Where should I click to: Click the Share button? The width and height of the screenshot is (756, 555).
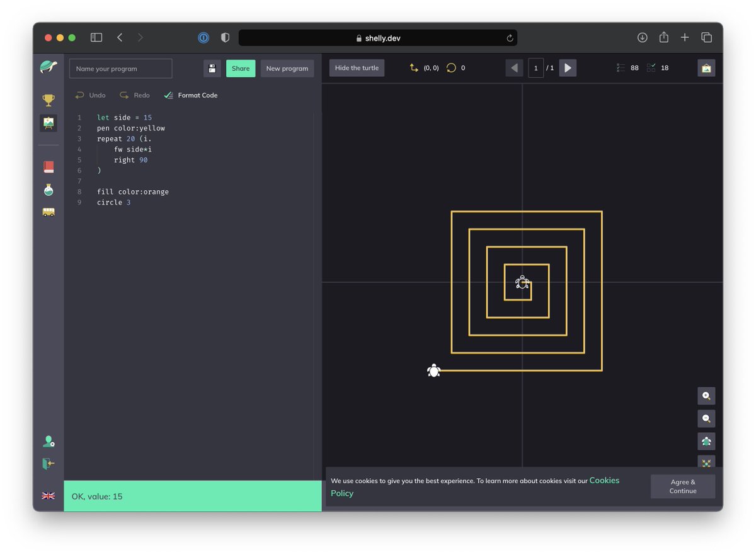tap(241, 69)
